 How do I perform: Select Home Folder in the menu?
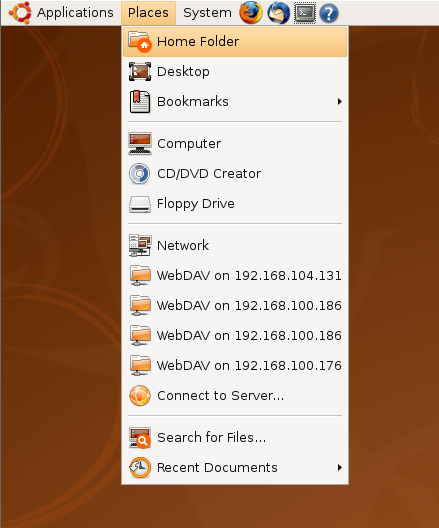[x=235, y=42]
